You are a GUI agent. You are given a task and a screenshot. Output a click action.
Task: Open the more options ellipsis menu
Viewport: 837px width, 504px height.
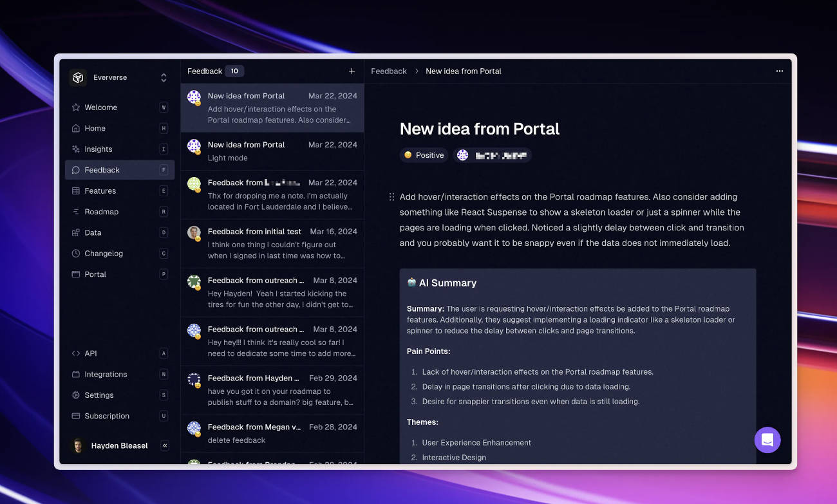(x=780, y=71)
